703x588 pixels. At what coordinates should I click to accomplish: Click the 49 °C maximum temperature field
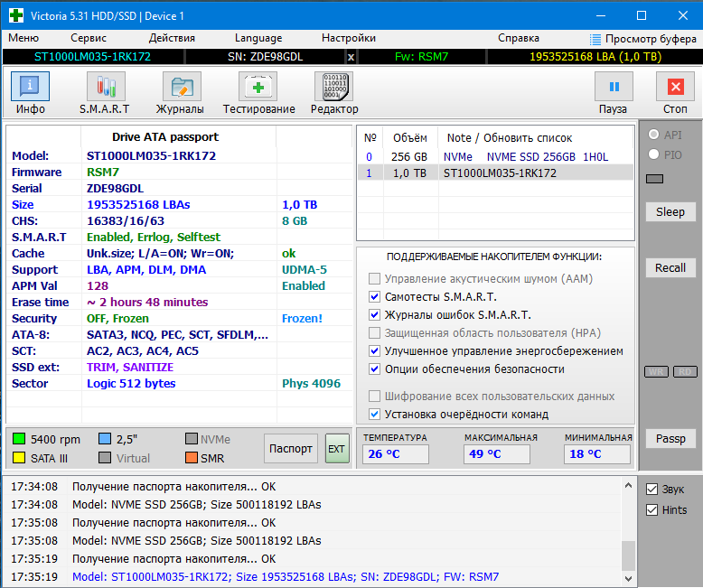496,454
